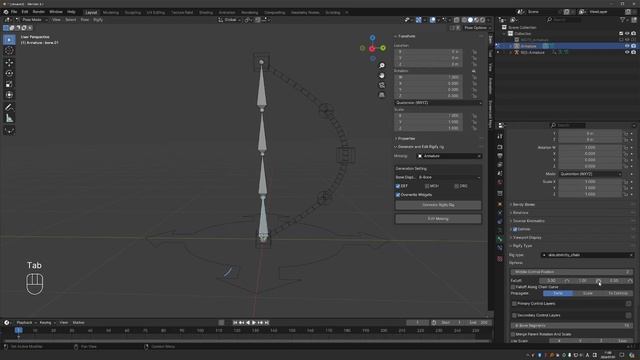The width and height of the screenshot is (640, 360).
Task: Open the Quaternion rotation mode dropdown in sidebar
Action: 438,103
